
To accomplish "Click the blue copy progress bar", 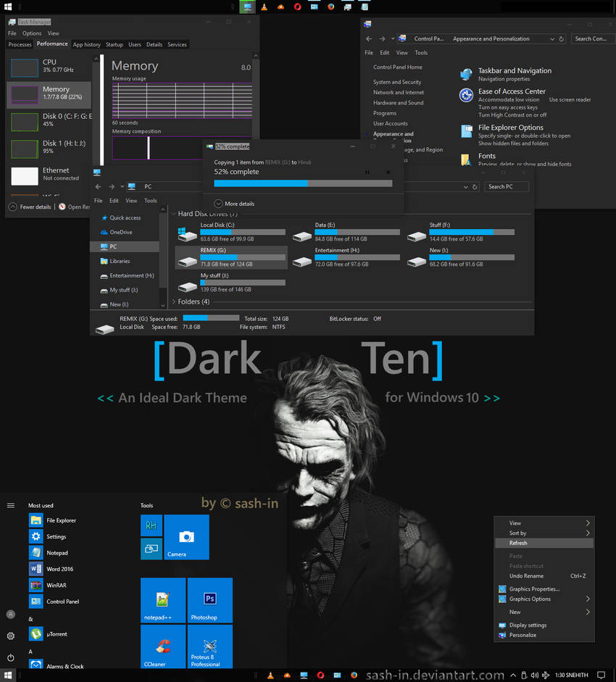I will point(261,183).
